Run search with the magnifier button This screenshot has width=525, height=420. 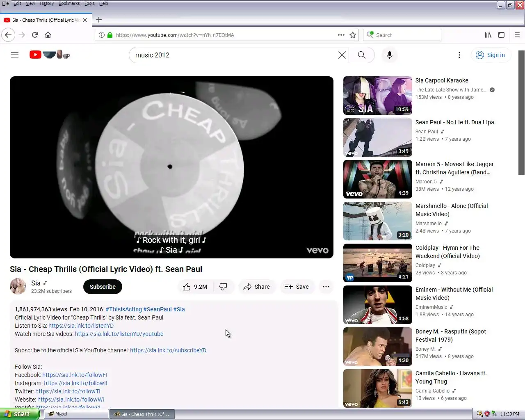[361, 55]
